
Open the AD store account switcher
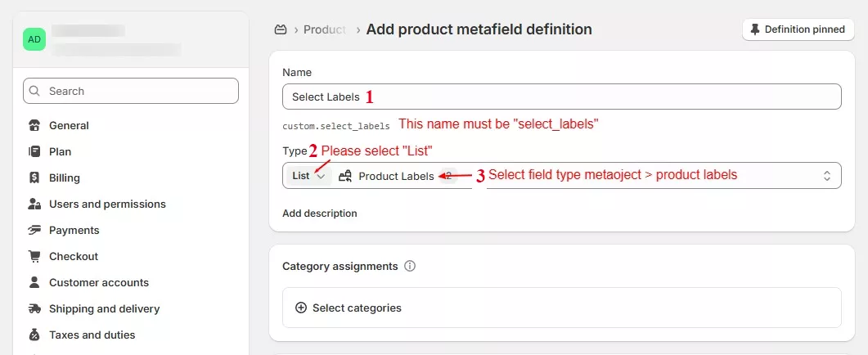[34, 39]
